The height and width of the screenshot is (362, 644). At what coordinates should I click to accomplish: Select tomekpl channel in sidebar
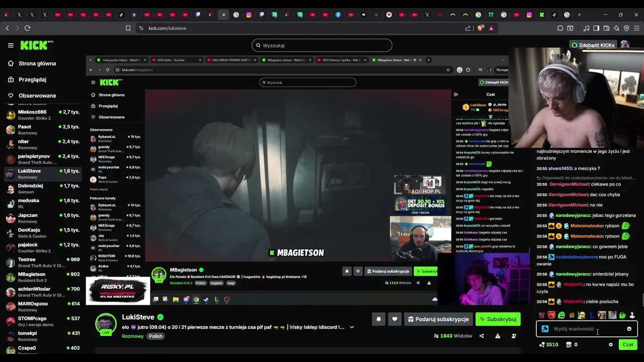pyautogui.click(x=43, y=336)
